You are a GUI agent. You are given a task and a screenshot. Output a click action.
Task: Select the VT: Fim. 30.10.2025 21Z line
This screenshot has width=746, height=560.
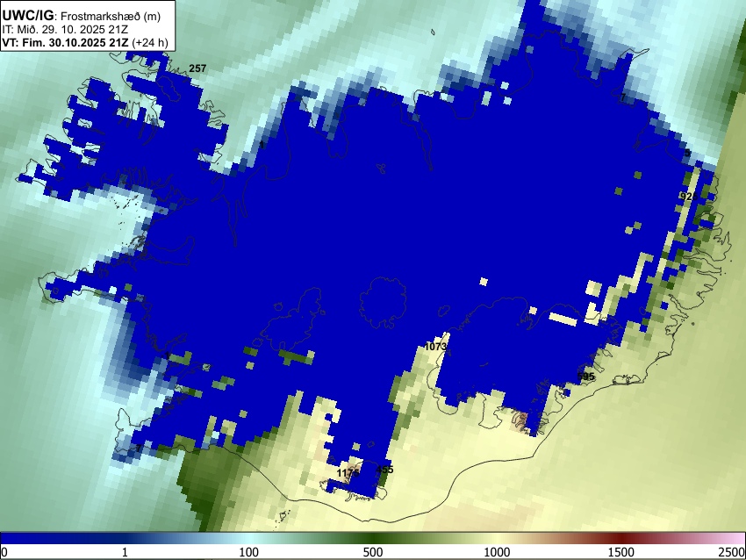(85, 42)
